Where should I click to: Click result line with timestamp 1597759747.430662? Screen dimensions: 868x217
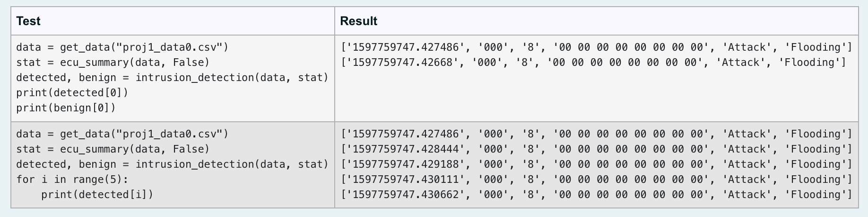[597, 195]
